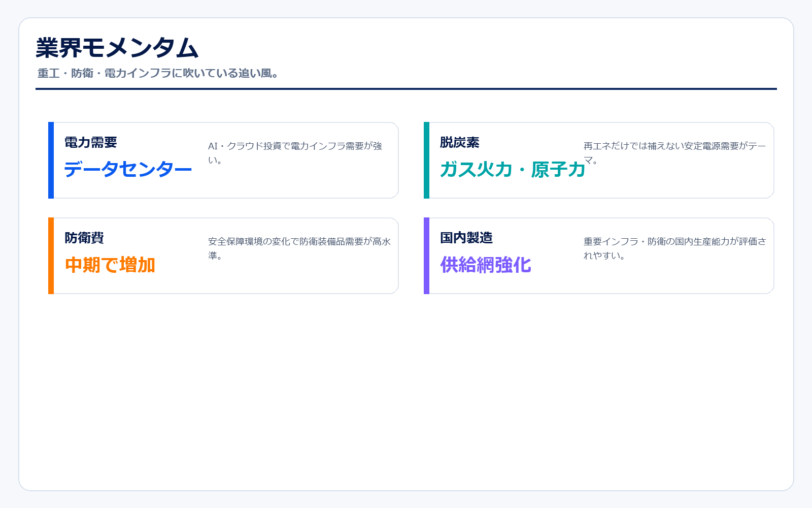
Task: Select the 電力需要 card label
Action: click(91, 142)
